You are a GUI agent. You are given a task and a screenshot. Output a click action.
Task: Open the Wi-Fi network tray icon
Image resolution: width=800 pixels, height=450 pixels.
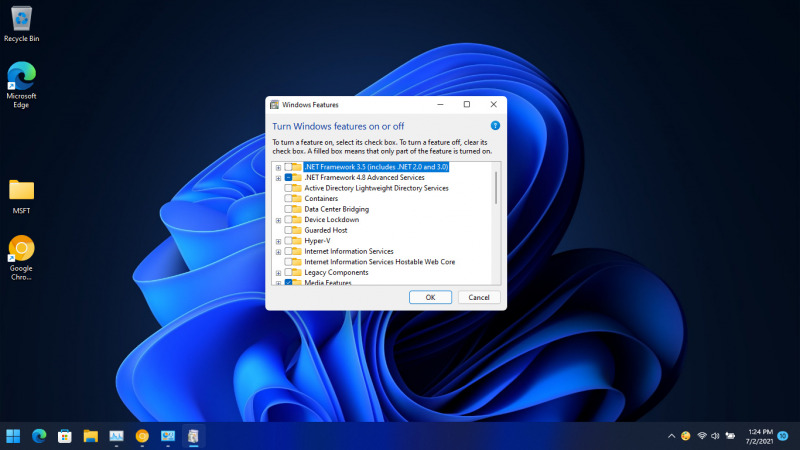pyautogui.click(x=702, y=436)
